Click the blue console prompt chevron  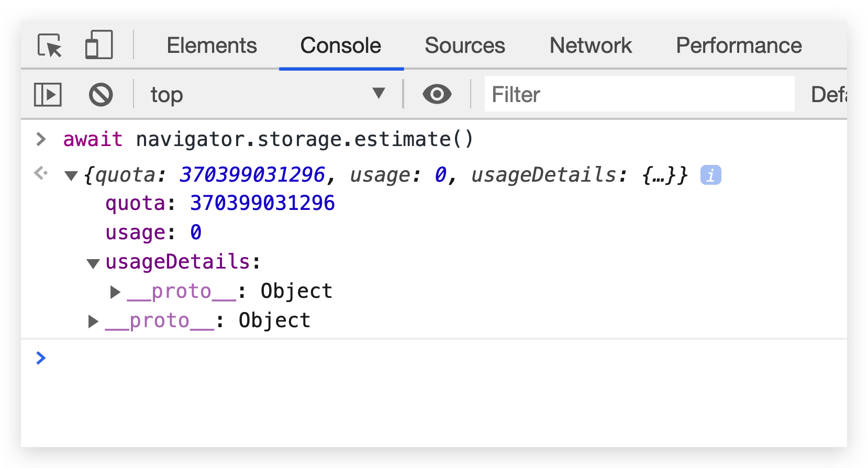pos(41,358)
